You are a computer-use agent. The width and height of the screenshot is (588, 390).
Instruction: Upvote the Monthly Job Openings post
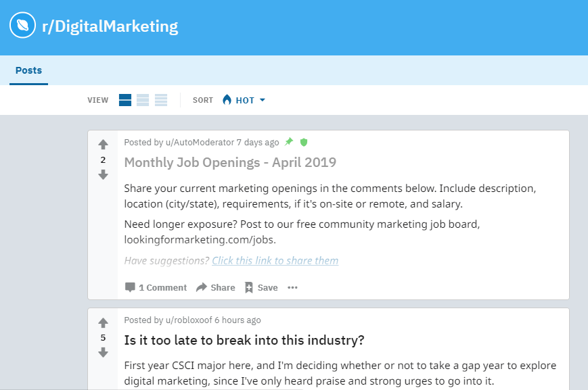click(103, 144)
